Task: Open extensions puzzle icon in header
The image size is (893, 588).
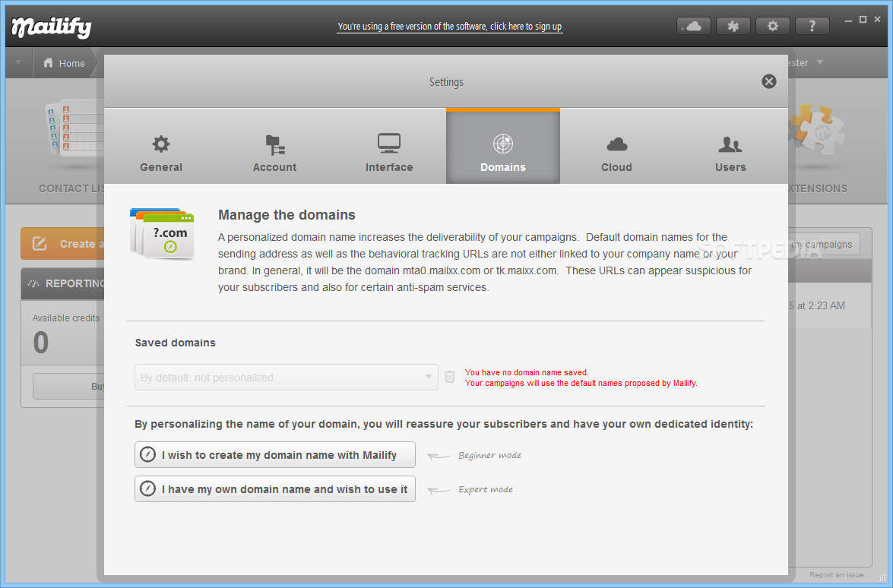Action: pos(733,26)
